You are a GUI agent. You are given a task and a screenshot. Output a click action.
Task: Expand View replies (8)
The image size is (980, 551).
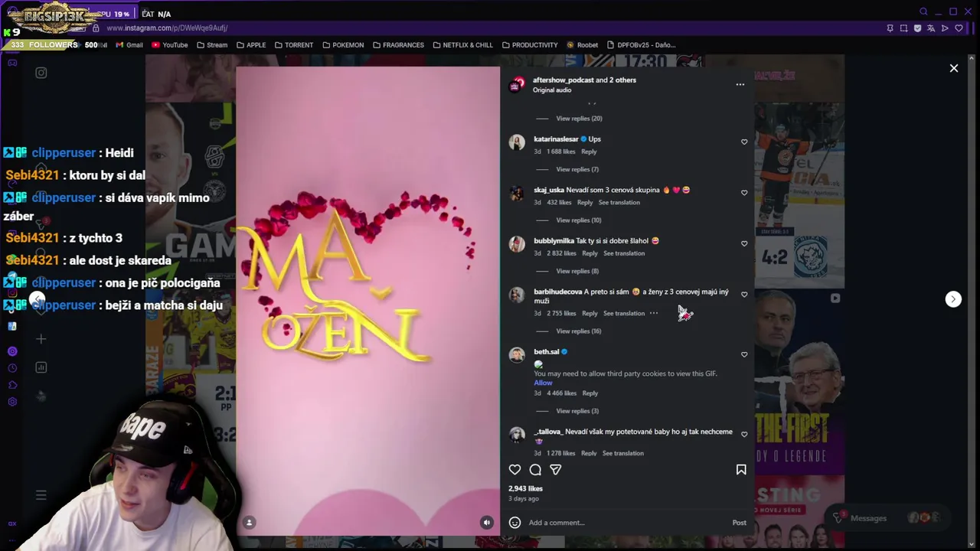(577, 271)
